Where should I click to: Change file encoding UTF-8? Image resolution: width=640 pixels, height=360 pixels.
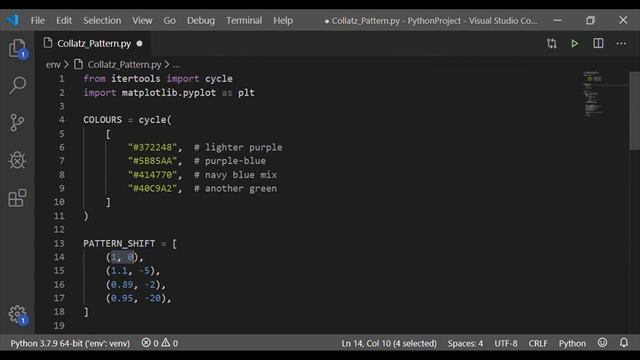506,343
